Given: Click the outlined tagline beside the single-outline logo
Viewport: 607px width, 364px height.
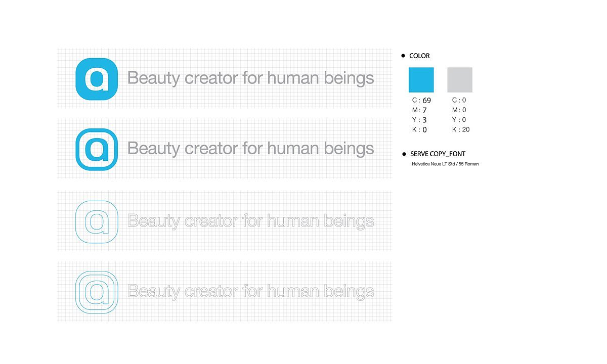Looking at the screenshot, I should click(x=250, y=221).
